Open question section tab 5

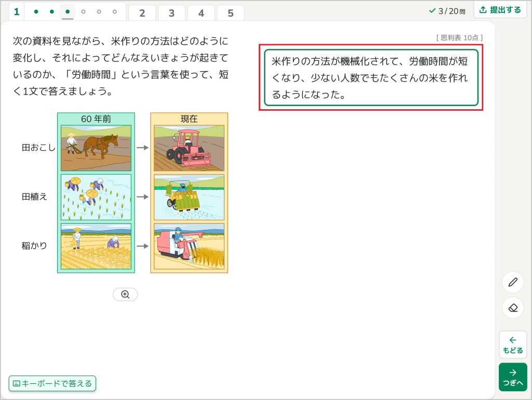click(x=231, y=13)
